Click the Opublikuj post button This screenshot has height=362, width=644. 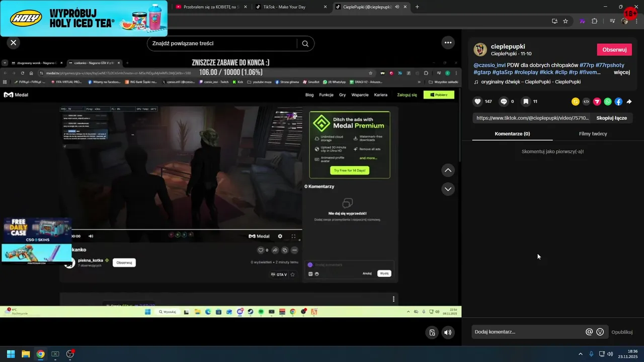[622, 332]
